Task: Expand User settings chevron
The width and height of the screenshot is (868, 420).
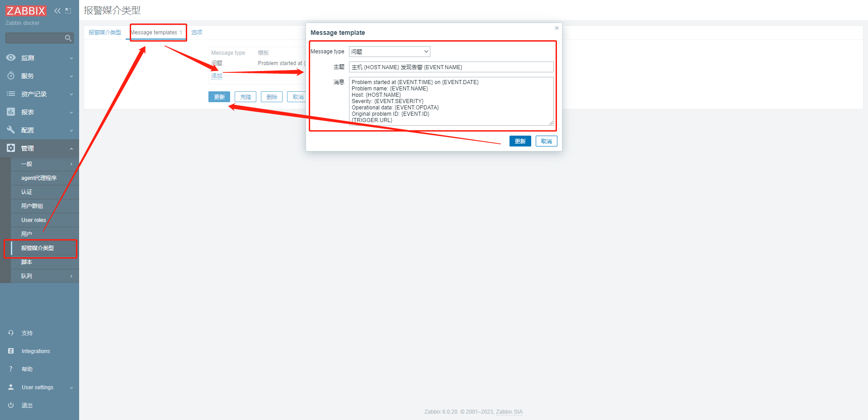Action: click(71, 388)
